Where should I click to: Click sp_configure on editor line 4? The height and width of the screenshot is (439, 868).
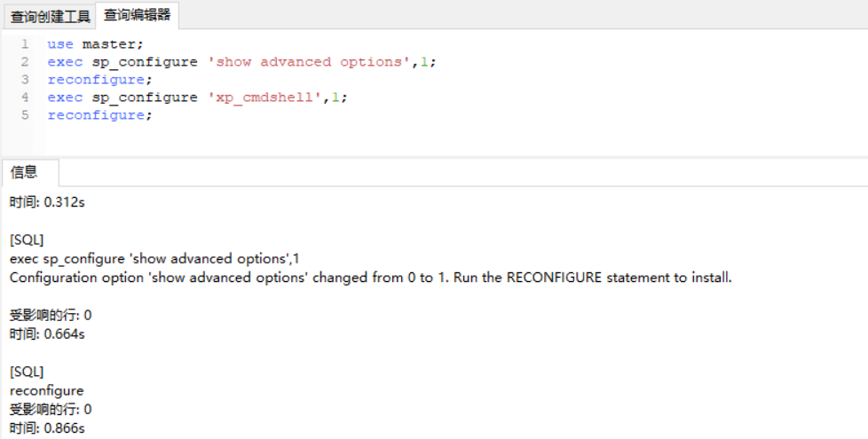click(145, 98)
